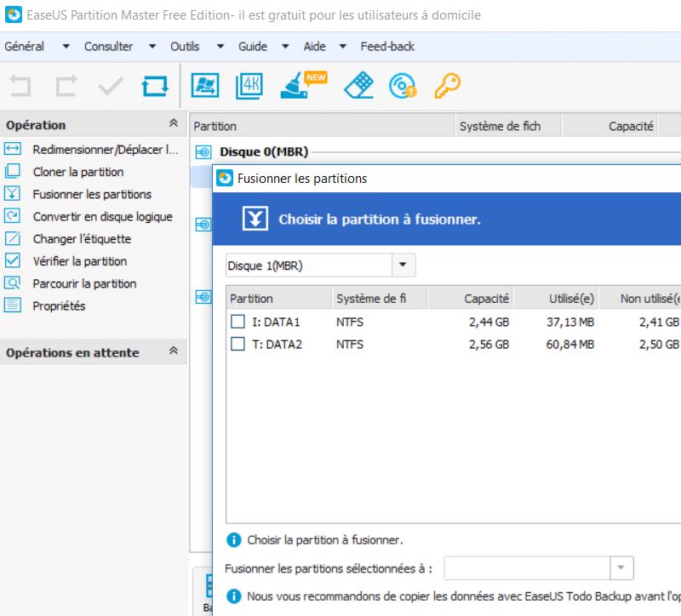Open the bootable media disc icon

coord(402,86)
